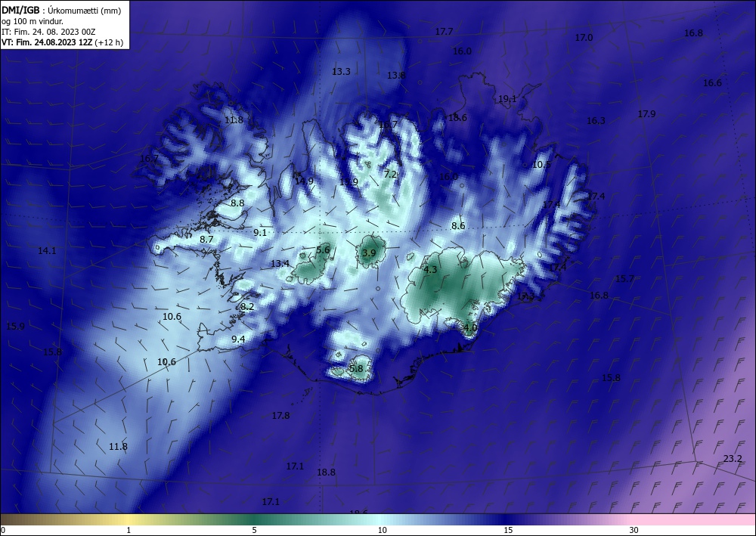Click the 'og 100 m vindur.' legend line

point(33,21)
